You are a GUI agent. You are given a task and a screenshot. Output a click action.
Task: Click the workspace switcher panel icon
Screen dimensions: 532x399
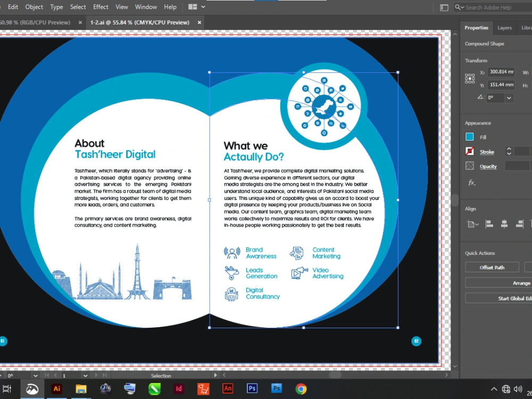(x=444, y=7)
